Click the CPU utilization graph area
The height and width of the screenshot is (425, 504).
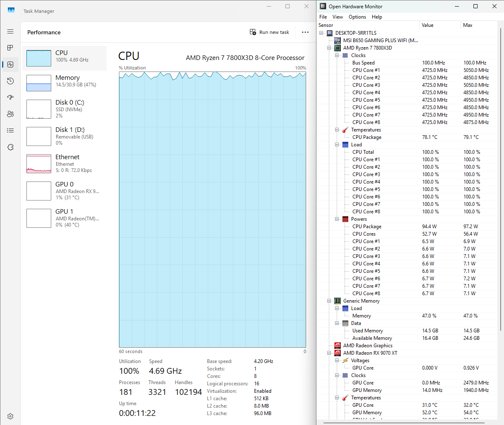click(212, 209)
